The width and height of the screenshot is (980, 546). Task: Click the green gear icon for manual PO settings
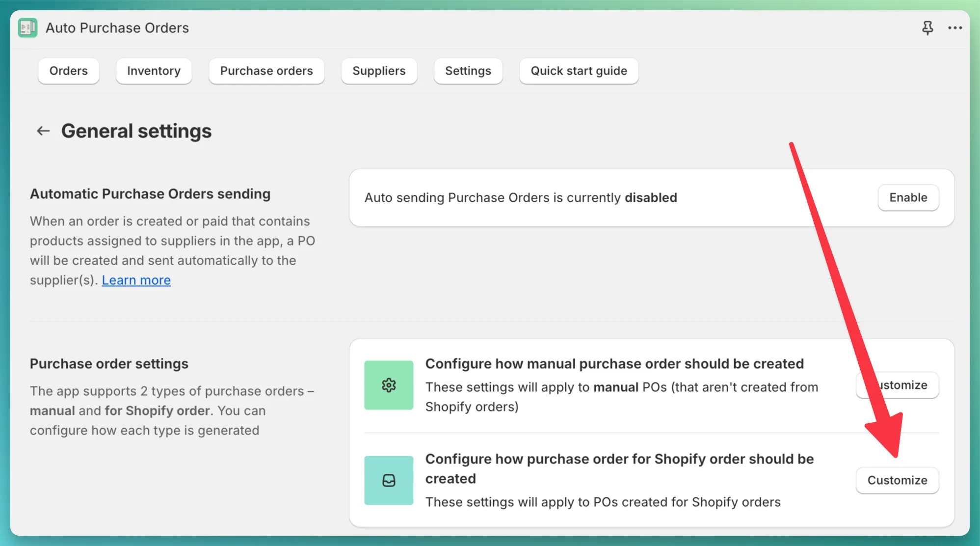point(389,385)
